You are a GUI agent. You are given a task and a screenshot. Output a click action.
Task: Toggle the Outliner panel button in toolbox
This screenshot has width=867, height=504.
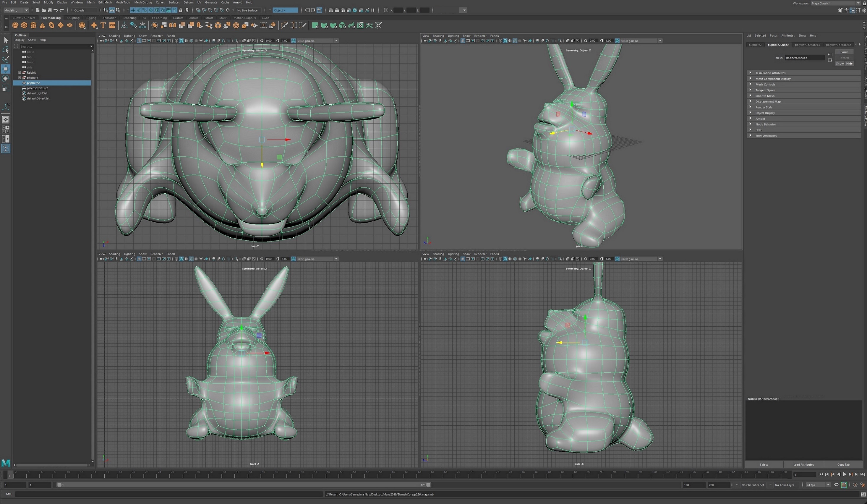tap(6, 148)
